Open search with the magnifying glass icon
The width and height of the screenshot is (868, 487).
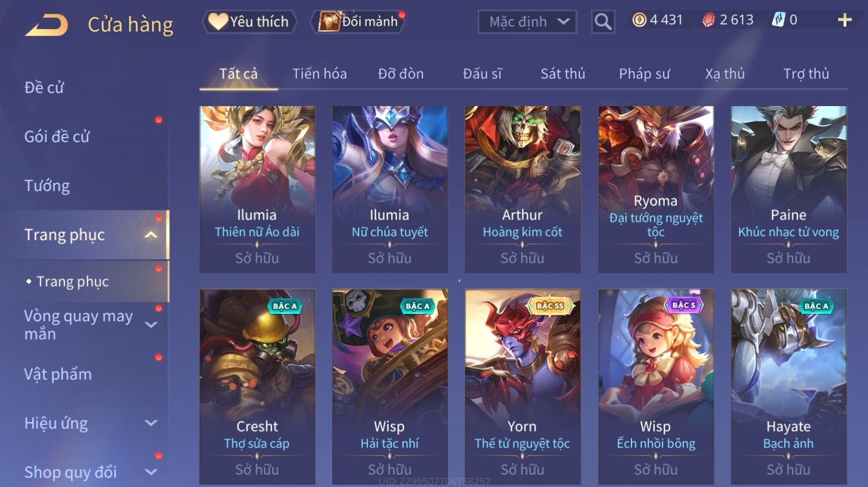click(603, 22)
